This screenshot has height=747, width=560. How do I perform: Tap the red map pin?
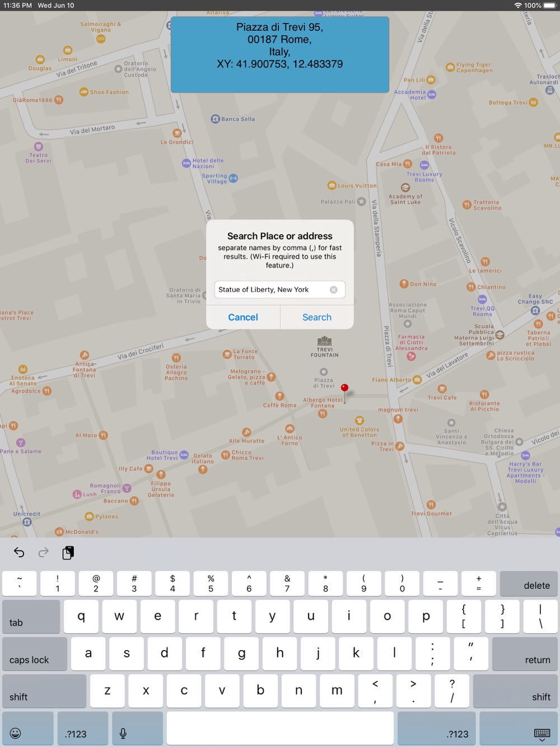tap(345, 387)
